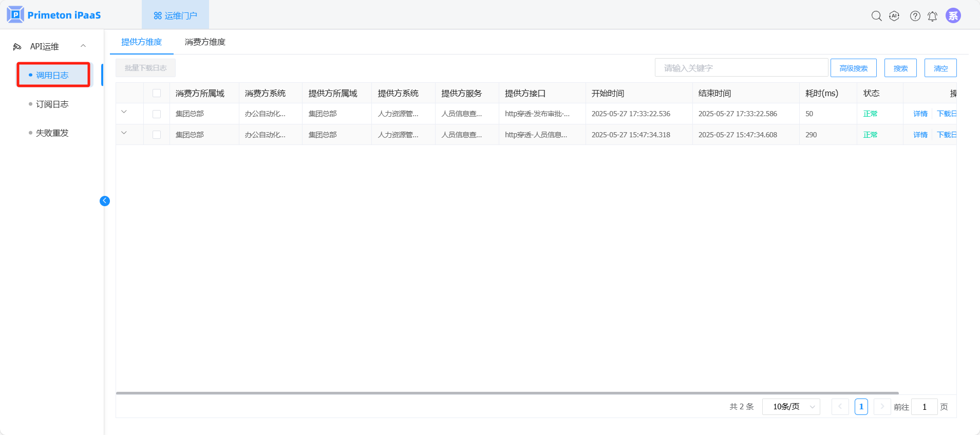980x435 pixels.
Task: Click the user avatar icon
Action: click(x=953, y=16)
